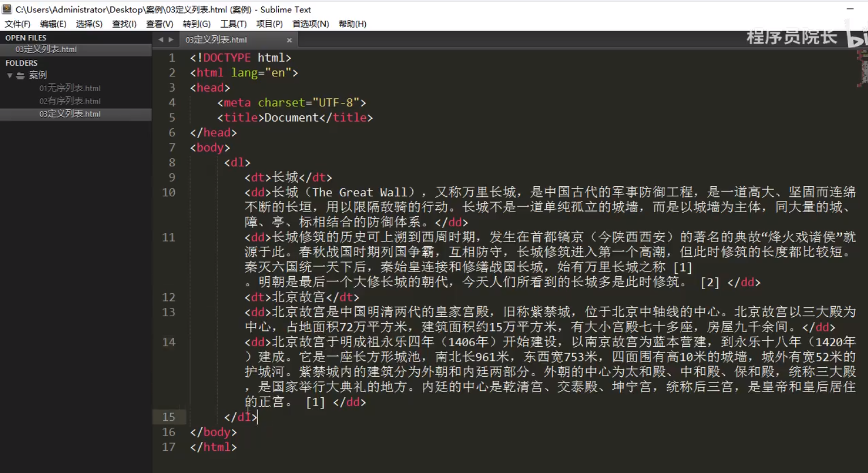The width and height of the screenshot is (868, 473).
Task: Select the 案例 folder in sidebar
Action: (38, 75)
